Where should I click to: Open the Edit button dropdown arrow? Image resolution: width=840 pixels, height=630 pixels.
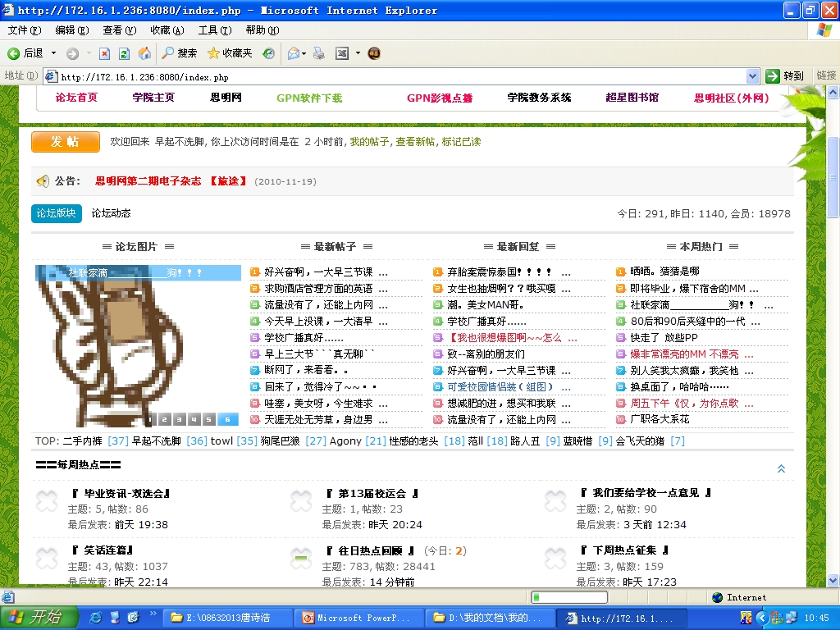click(x=358, y=53)
